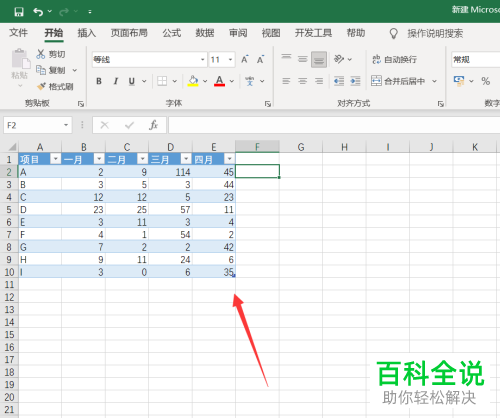Switch to the 插入 tab
The image size is (500, 418).
87,33
